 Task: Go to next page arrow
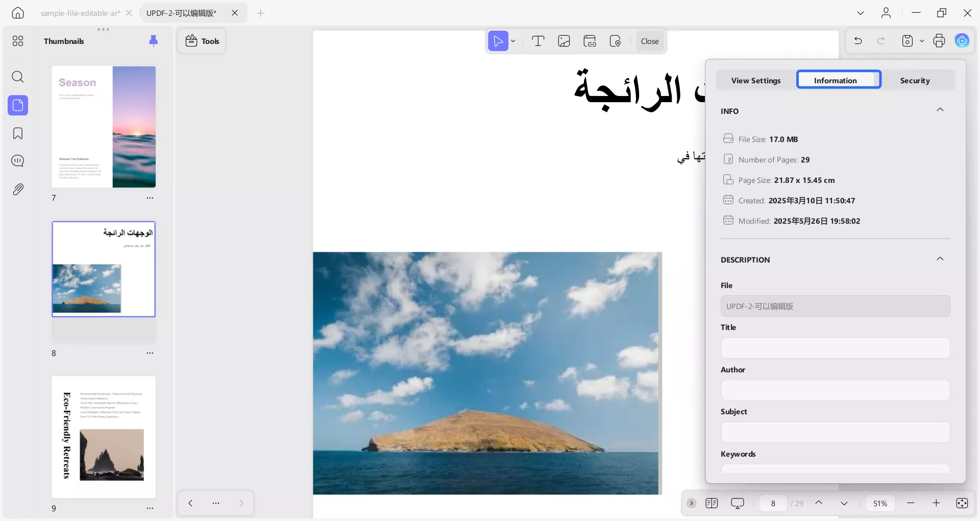coord(844,503)
